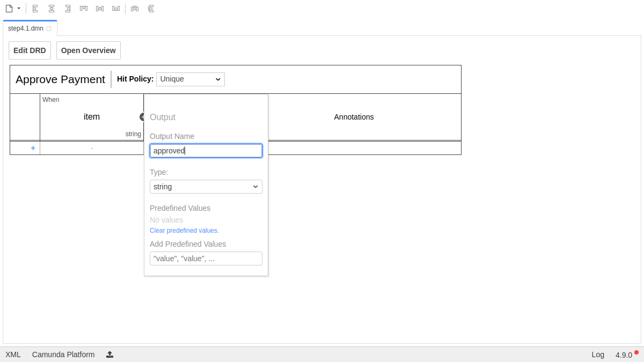Click the align elements right icon

(x=68, y=9)
